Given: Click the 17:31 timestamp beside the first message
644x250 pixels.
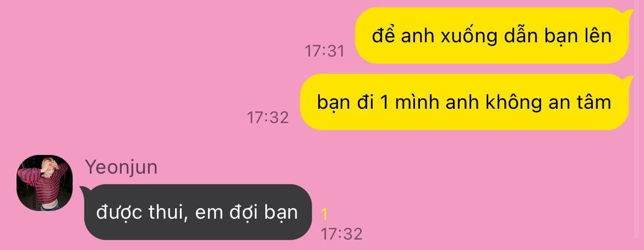Looking at the screenshot, I should coord(324,51).
